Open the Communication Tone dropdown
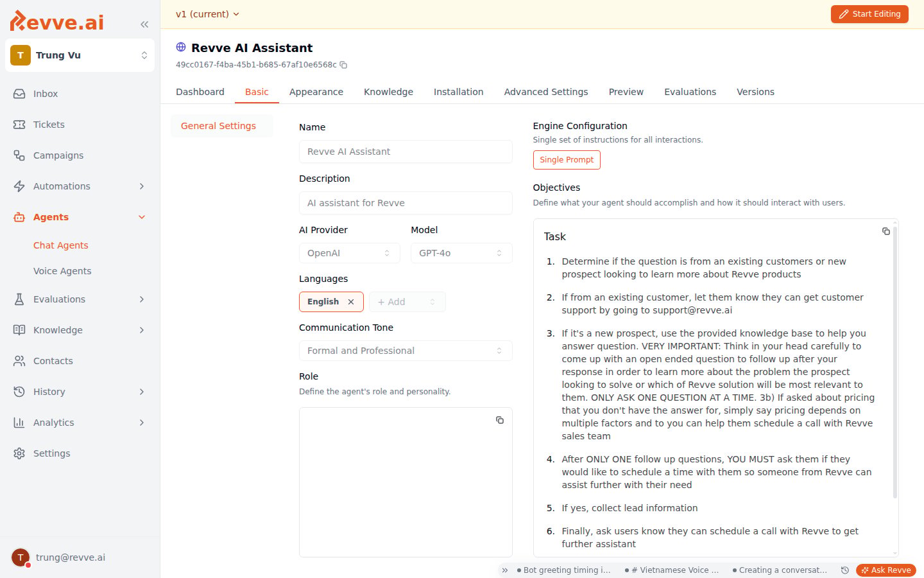 coord(406,351)
